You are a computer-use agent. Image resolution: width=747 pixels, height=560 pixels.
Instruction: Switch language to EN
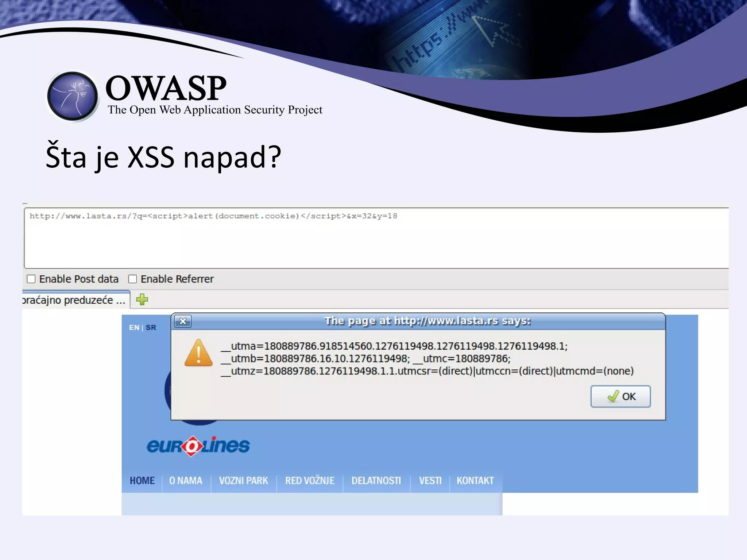[134, 327]
